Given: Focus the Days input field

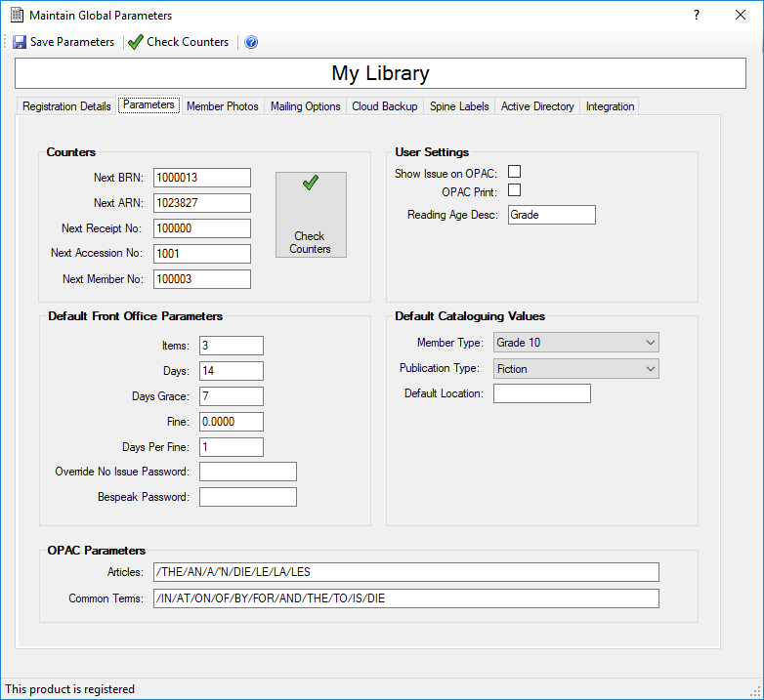Looking at the screenshot, I should pyautogui.click(x=232, y=371).
